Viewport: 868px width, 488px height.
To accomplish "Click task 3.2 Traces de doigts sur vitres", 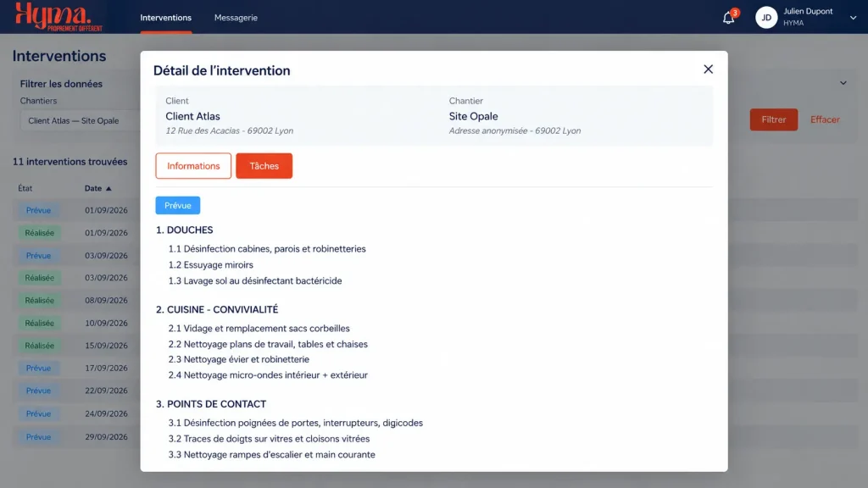I will coord(269,439).
